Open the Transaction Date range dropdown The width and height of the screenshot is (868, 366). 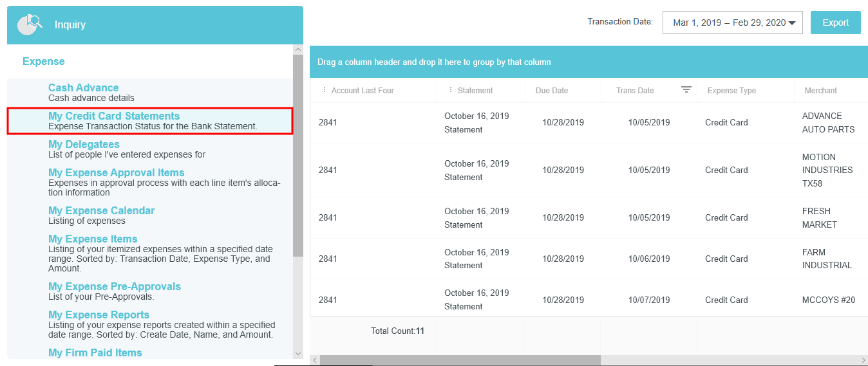[x=732, y=23]
